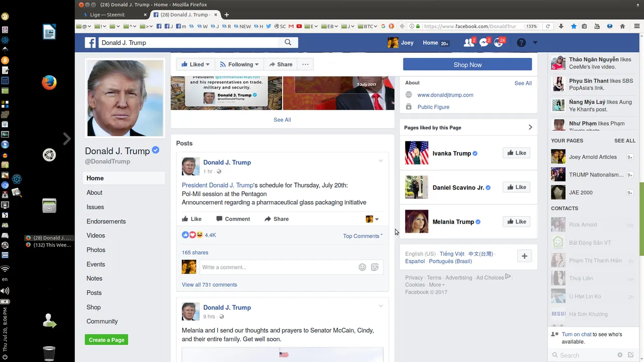Click the bookmark star icon
This screenshot has height=362, width=644.
pos(574,26)
